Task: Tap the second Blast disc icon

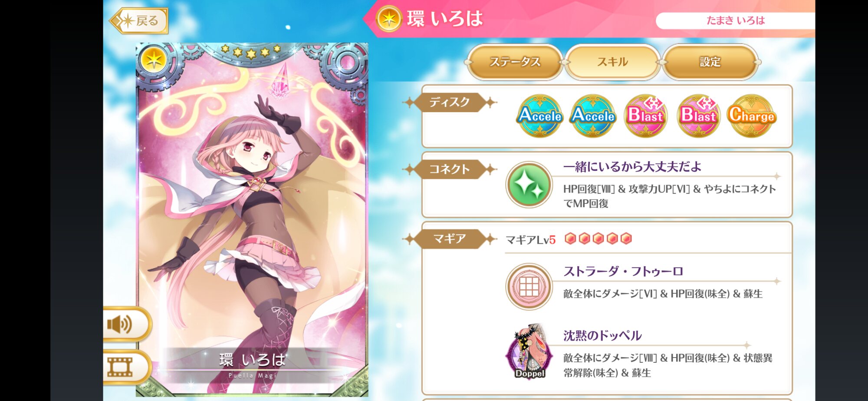Action: [699, 116]
